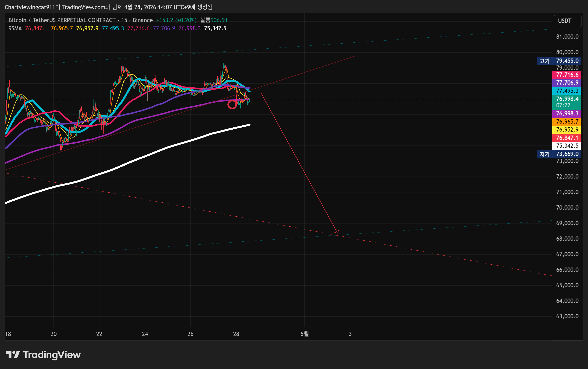Click the pink 77,716.6 price axis tag

566,75
